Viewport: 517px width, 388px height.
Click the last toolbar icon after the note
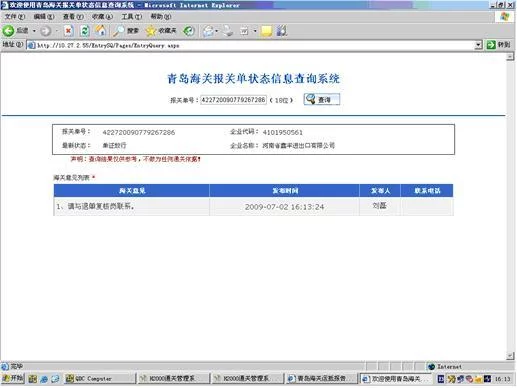(281, 31)
